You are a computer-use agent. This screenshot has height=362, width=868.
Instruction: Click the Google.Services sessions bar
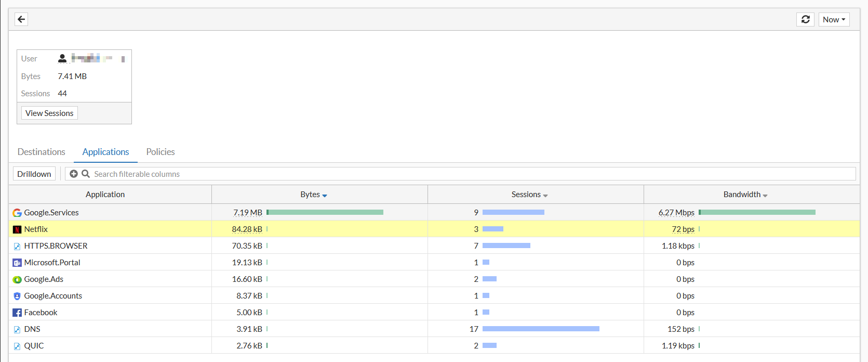pyautogui.click(x=513, y=212)
